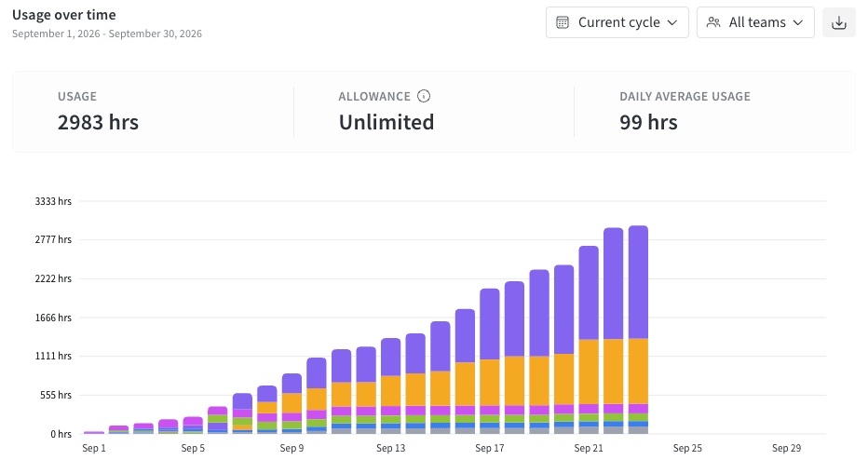This screenshot has height=460, width=868.
Task: Click the chevron next to Current cycle
Action: (672, 22)
